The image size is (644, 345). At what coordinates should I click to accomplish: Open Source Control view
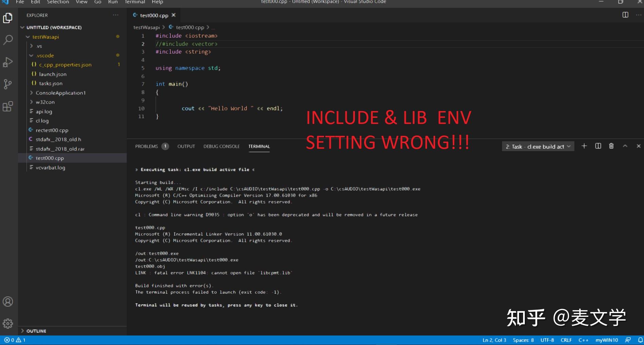7,84
